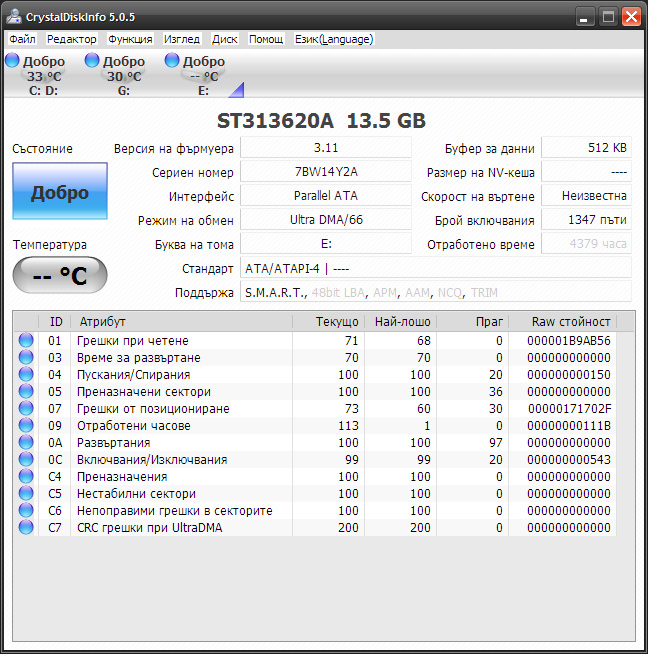
Task: Click the power-on hours field 4379 часа
Action: tap(586, 244)
